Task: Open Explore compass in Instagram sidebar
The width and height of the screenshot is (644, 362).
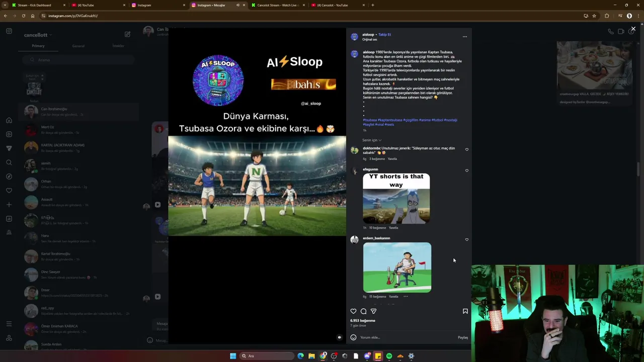Action: (9, 176)
